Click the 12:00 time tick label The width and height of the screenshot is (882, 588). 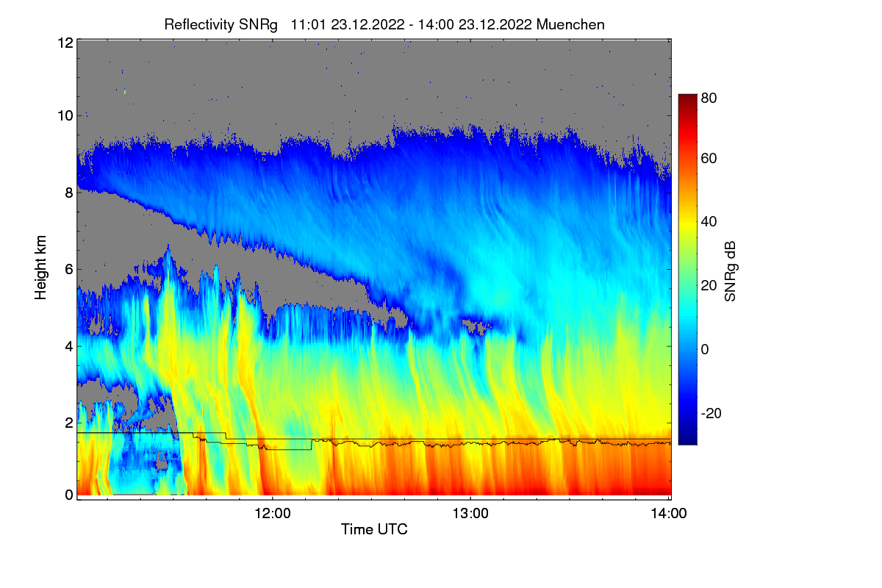coord(273,514)
